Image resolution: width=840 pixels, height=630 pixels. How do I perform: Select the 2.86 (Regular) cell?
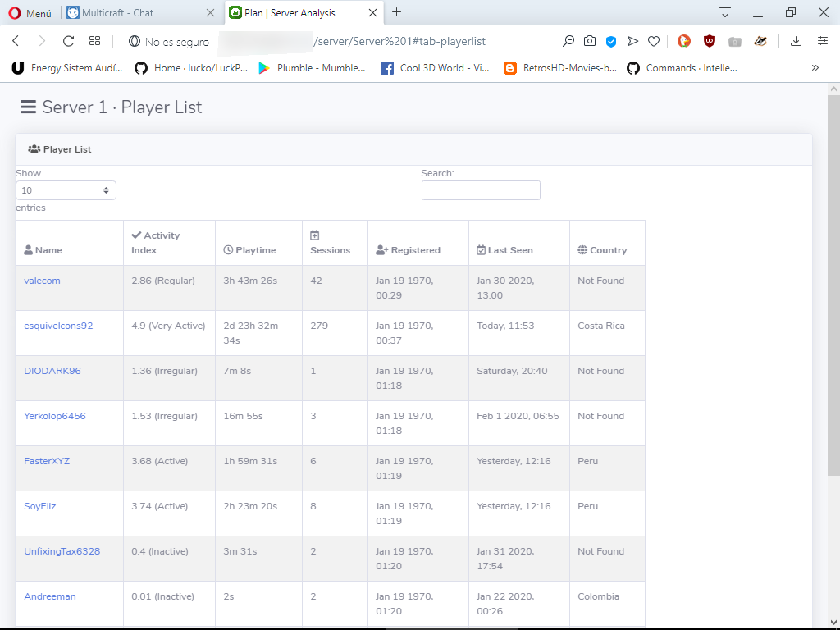(169, 288)
